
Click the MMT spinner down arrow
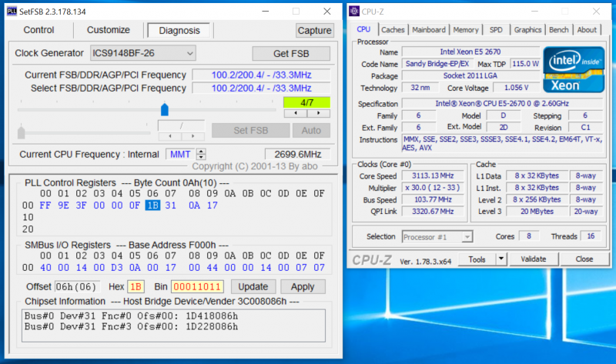201,157
